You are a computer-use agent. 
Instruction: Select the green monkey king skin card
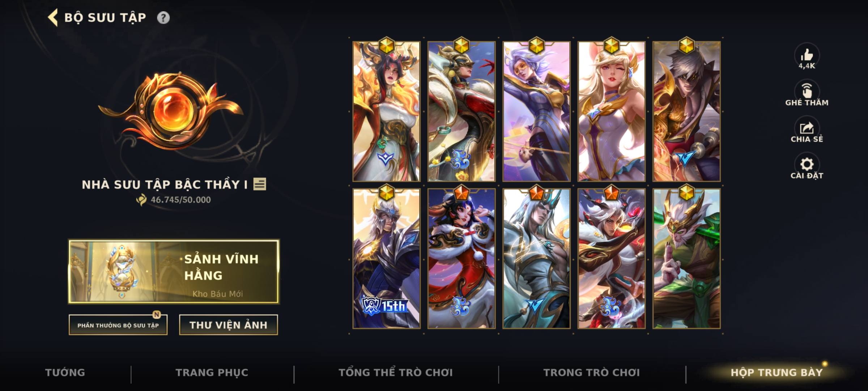point(686,258)
